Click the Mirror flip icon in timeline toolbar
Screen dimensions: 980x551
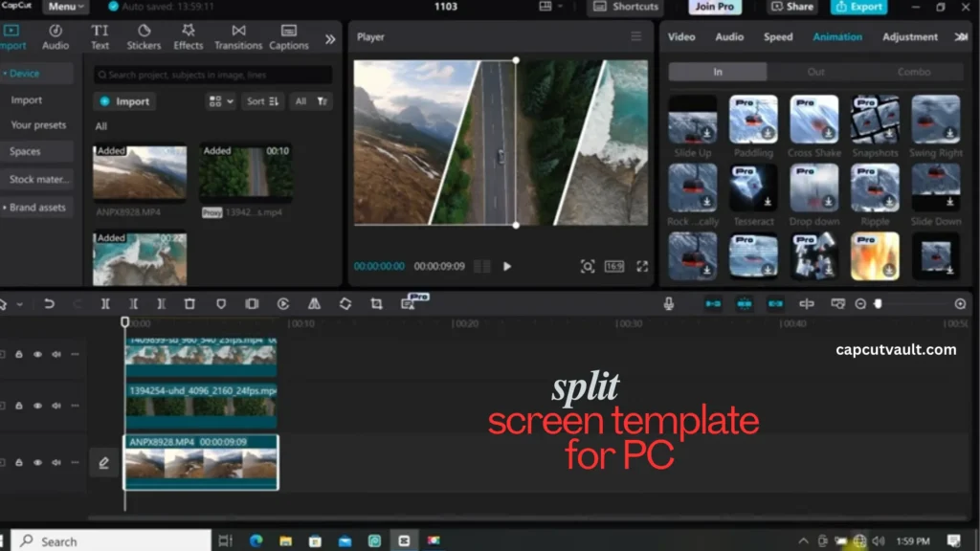tap(314, 303)
